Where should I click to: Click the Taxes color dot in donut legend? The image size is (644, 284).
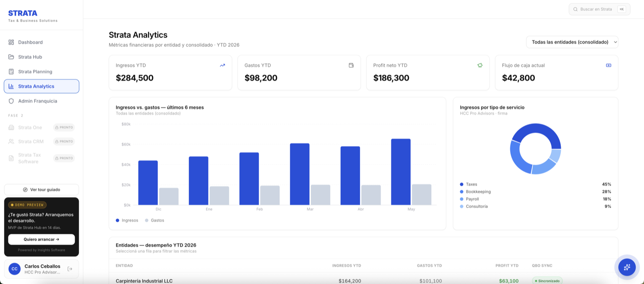coord(462,184)
